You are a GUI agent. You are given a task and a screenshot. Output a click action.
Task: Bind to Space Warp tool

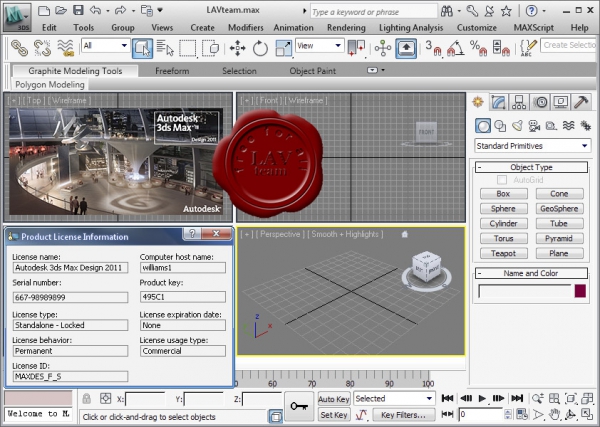(x=65, y=48)
